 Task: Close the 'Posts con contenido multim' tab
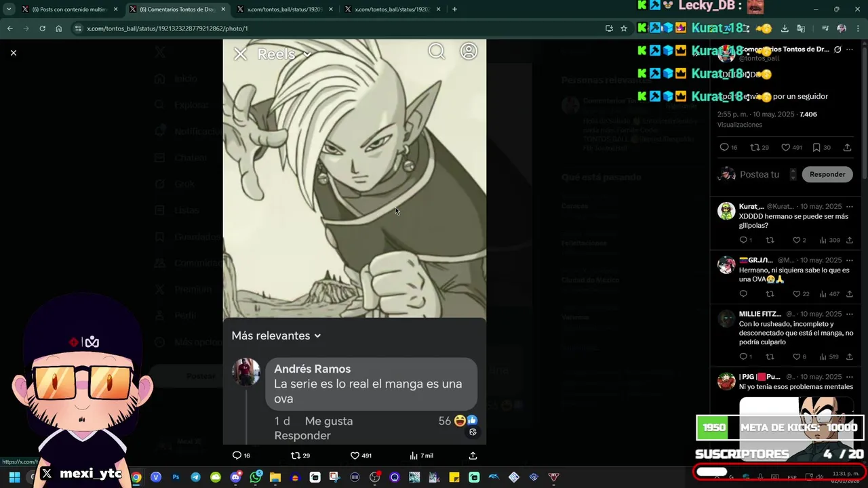[x=115, y=9]
